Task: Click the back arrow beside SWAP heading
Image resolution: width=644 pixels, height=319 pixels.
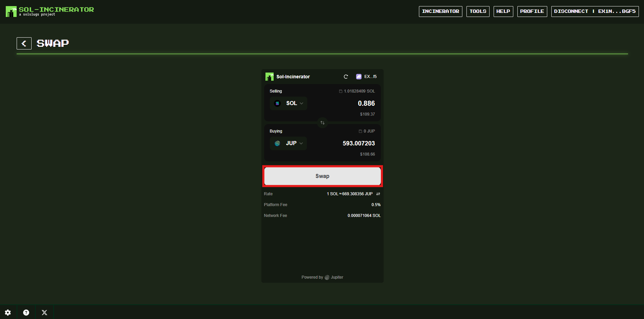Action: 24,43
